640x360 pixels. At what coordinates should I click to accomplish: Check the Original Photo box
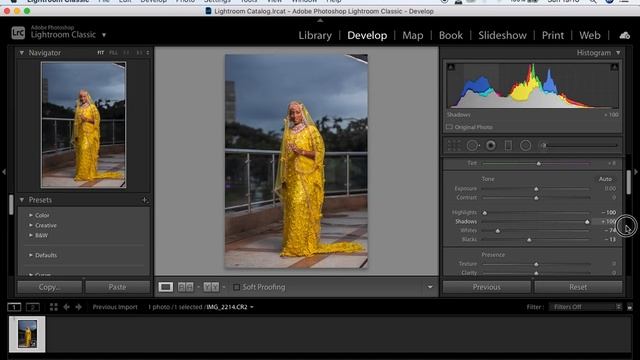449,127
